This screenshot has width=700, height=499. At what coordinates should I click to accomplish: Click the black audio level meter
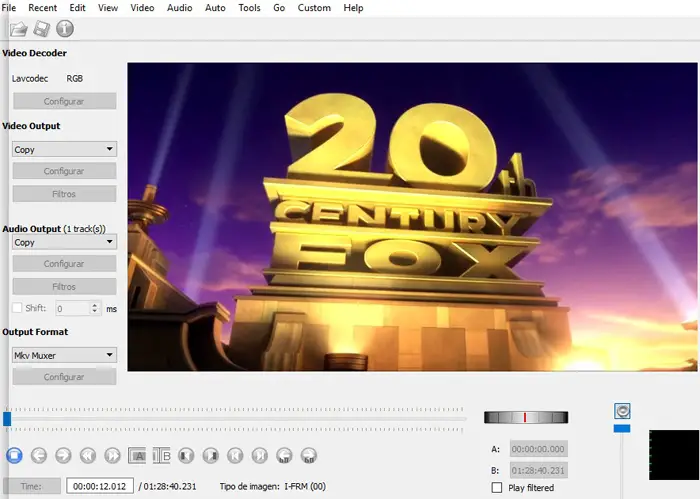(674, 455)
